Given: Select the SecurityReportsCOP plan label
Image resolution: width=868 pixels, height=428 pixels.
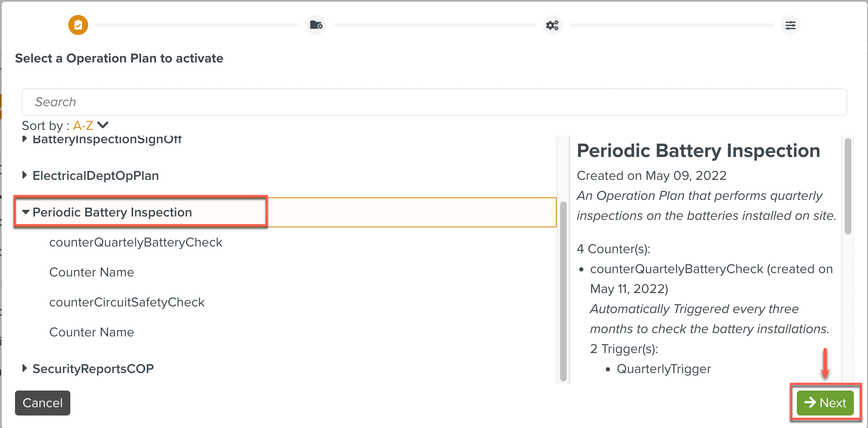Looking at the screenshot, I should (x=93, y=369).
